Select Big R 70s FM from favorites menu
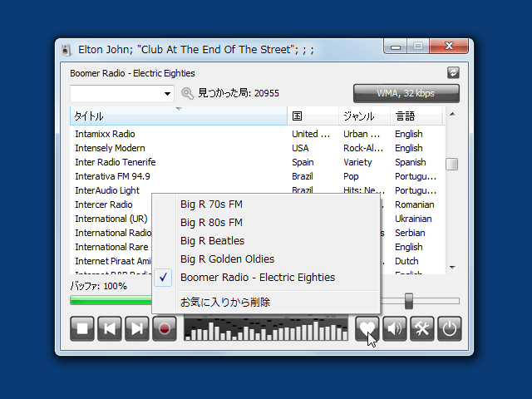532x399 pixels. coord(266,204)
